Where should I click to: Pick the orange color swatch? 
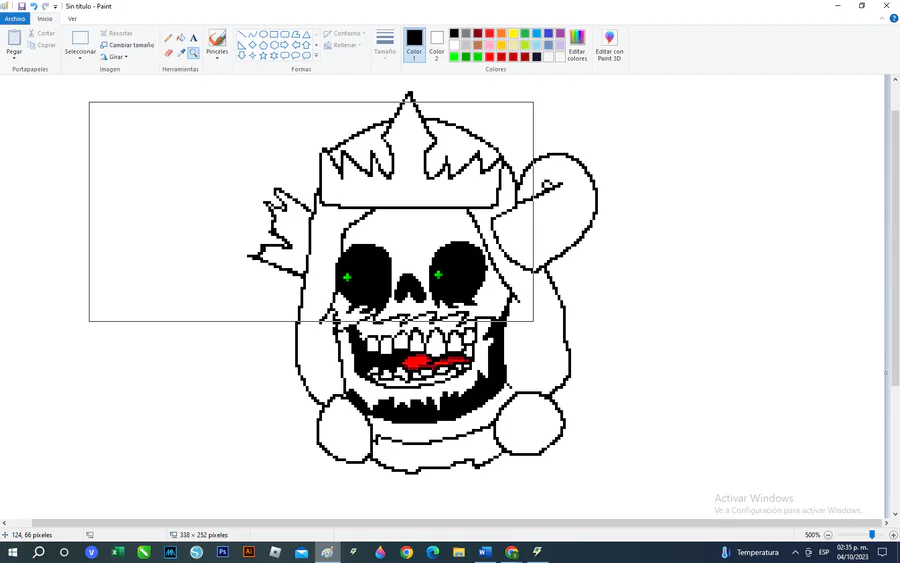tap(501, 33)
